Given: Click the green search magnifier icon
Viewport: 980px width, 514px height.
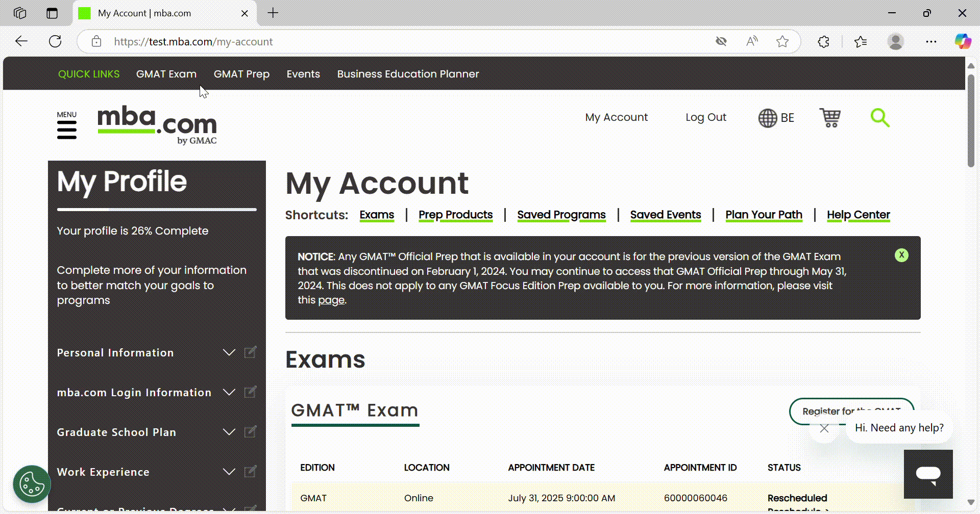Looking at the screenshot, I should coord(880,118).
